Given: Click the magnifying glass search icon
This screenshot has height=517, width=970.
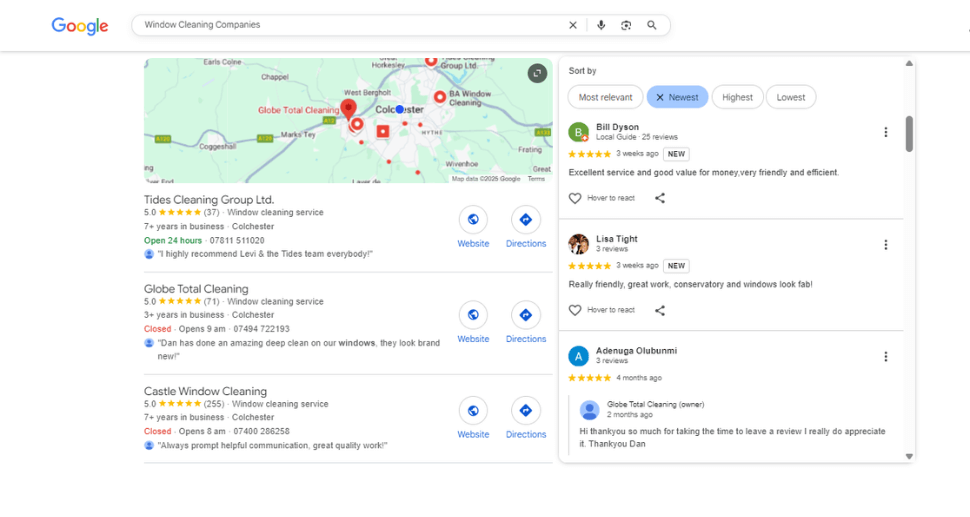Looking at the screenshot, I should [651, 25].
